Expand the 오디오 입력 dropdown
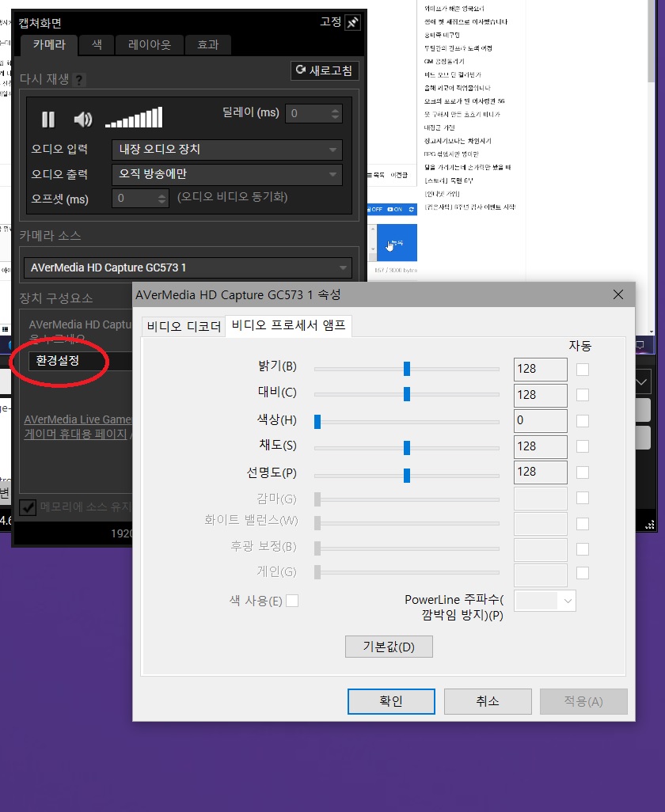 [x=227, y=150]
